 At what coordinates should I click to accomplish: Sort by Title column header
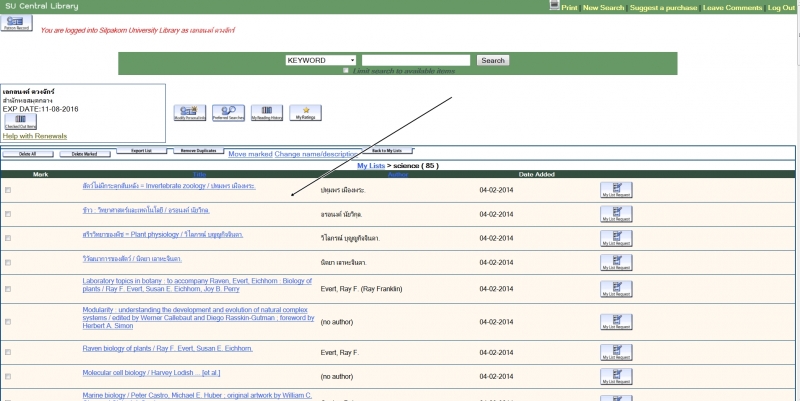point(199,174)
